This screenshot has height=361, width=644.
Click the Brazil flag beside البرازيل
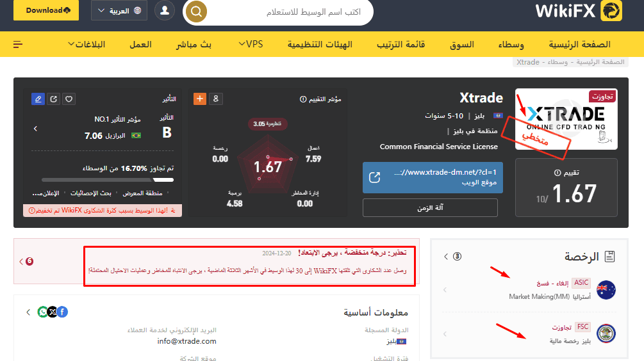(x=136, y=136)
